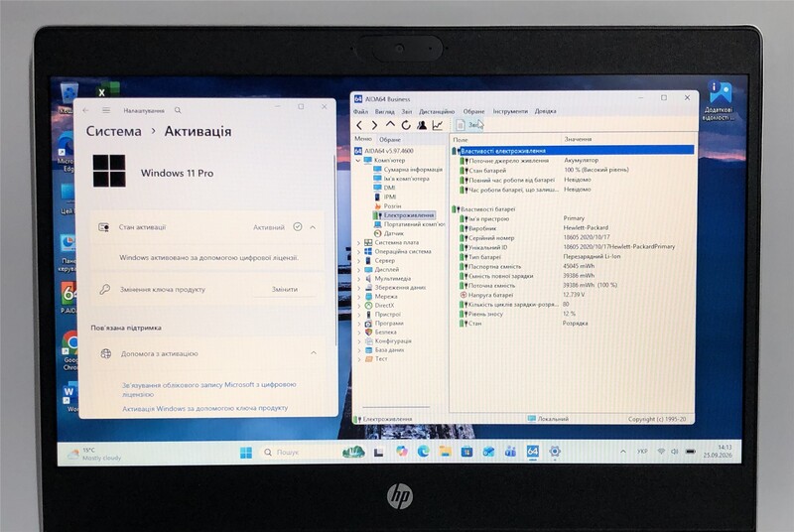The image size is (794, 532).
Task: Click the Звіт report button in AIDA64 toolbar
Action: click(468, 125)
